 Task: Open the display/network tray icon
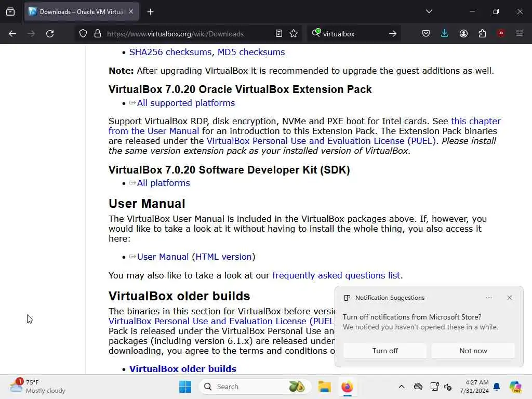click(x=434, y=387)
